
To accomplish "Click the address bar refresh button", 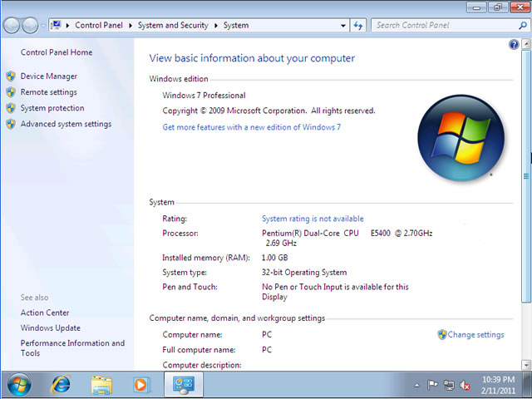I will [x=358, y=26].
